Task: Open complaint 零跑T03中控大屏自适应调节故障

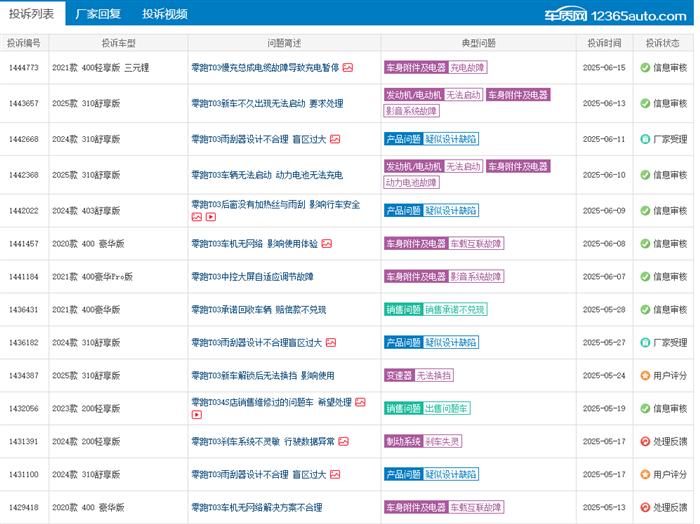Action: click(252, 276)
